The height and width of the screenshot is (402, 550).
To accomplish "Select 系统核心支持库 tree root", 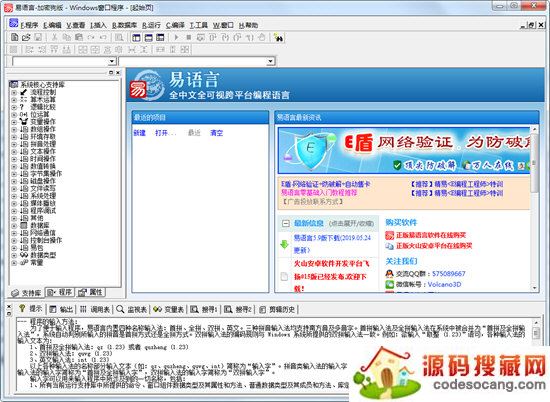I will 42,85.
